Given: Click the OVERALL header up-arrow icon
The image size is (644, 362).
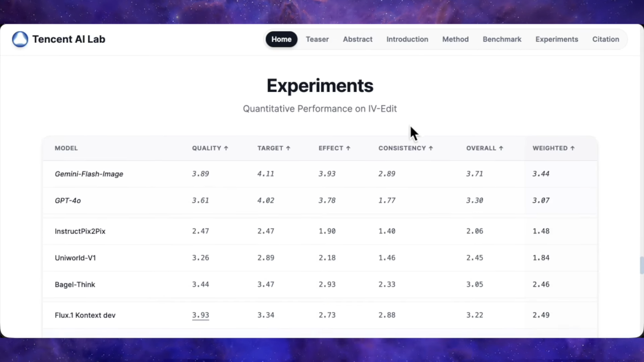Looking at the screenshot, I should (x=501, y=148).
